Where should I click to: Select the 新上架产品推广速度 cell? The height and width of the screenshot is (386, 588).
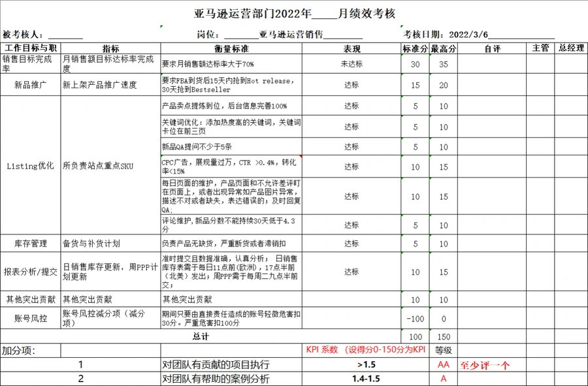tap(110, 85)
